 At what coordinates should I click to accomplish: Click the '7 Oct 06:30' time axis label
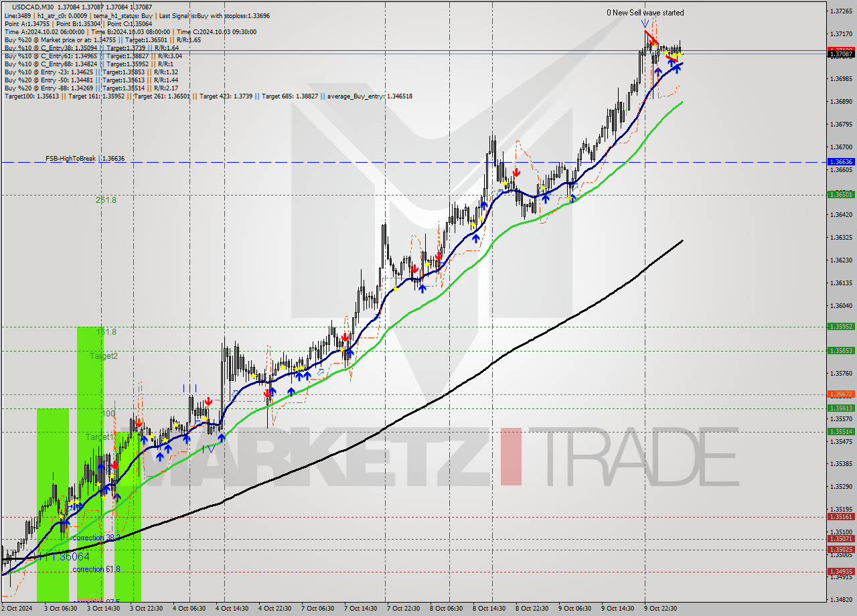click(x=317, y=609)
